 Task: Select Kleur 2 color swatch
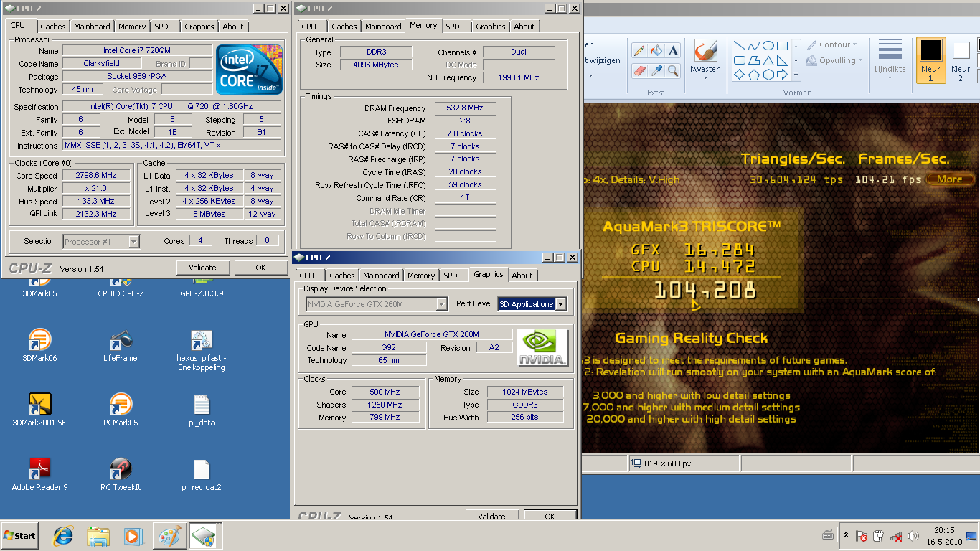coord(961,60)
